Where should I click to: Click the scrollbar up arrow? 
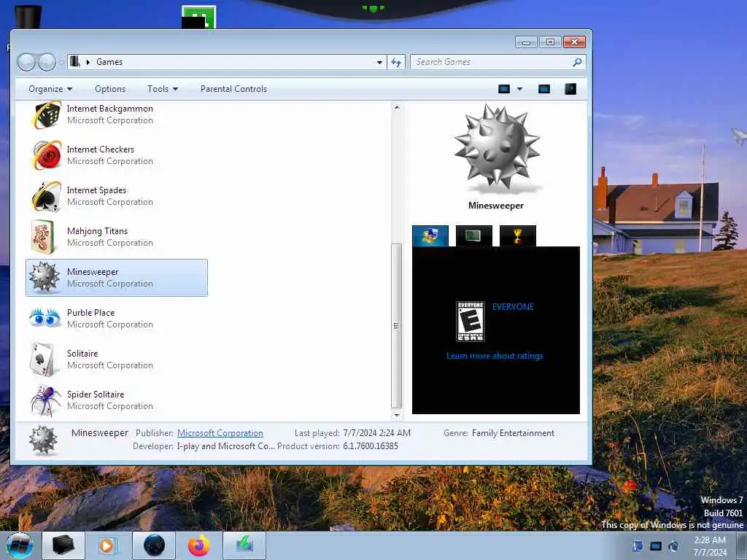point(396,108)
